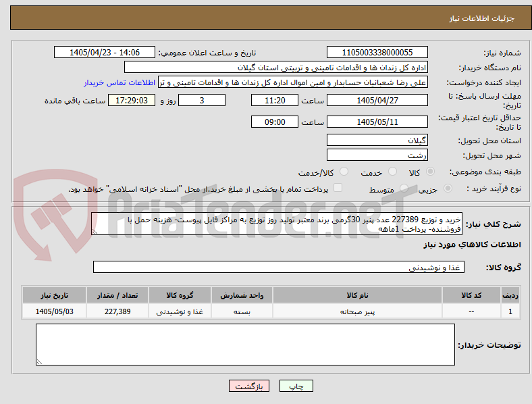Click the remaining days field showing 3
Viewport: 532px width, 404px height.
[x=202, y=100]
